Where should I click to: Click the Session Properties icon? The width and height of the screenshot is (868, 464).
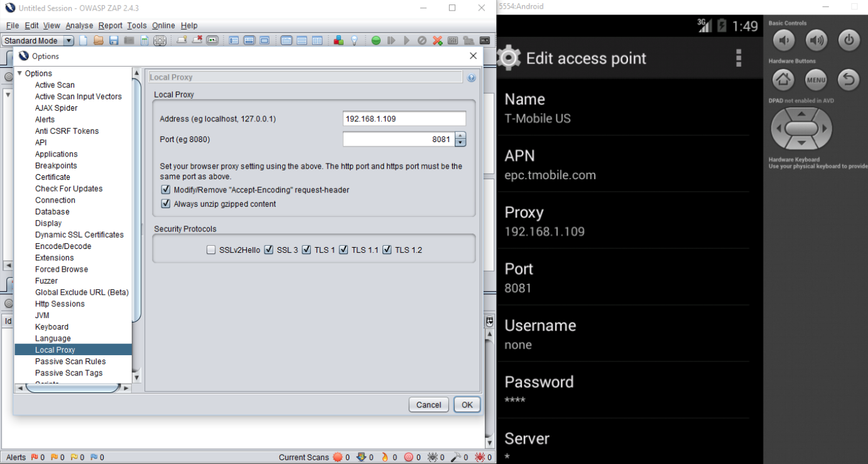tap(144, 40)
